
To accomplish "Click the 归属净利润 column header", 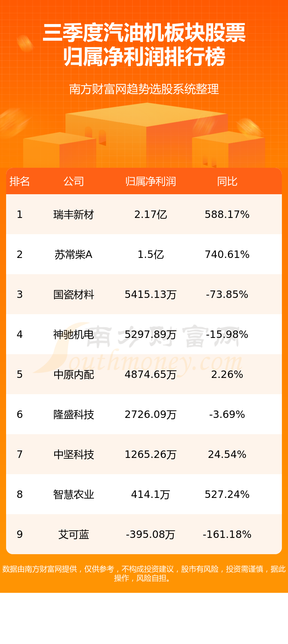I will (150, 181).
